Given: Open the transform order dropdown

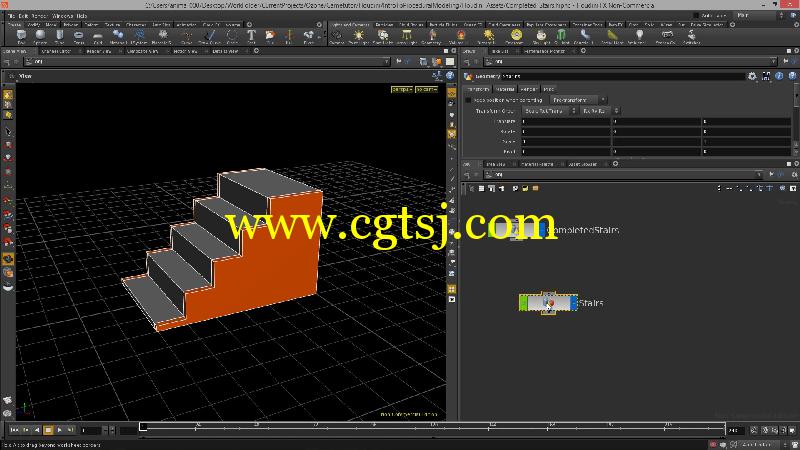Looking at the screenshot, I should click(x=549, y=111).
